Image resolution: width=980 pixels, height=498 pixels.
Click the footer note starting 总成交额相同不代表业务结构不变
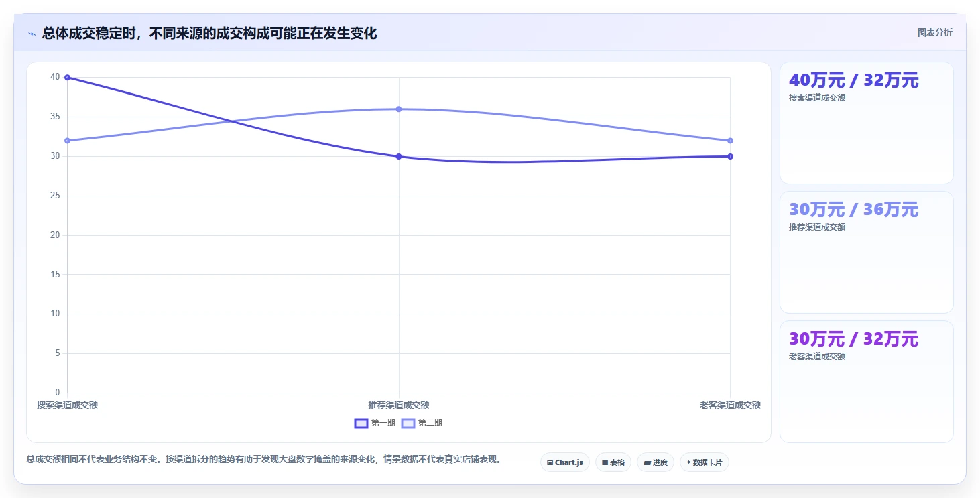264,460
